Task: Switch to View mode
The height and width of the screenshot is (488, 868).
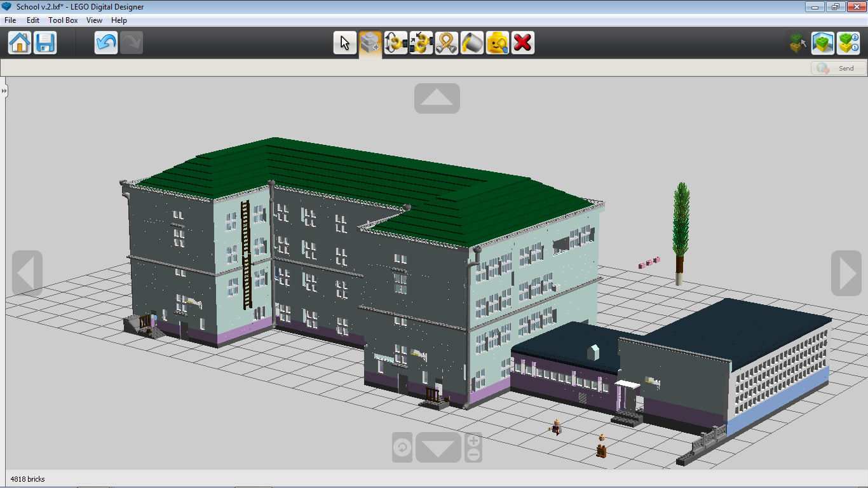Action: 823,43
